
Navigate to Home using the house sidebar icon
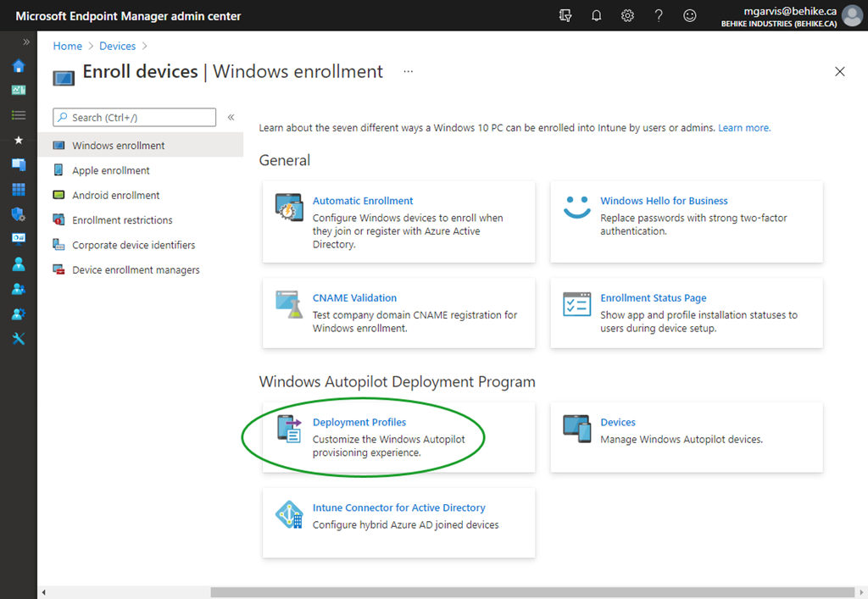pos(19,65)
